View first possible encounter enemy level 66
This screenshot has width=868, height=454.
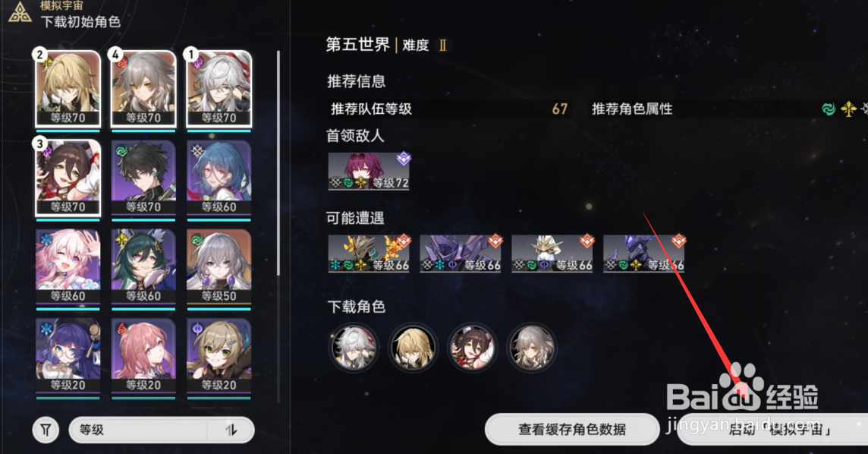pos(369,254)
